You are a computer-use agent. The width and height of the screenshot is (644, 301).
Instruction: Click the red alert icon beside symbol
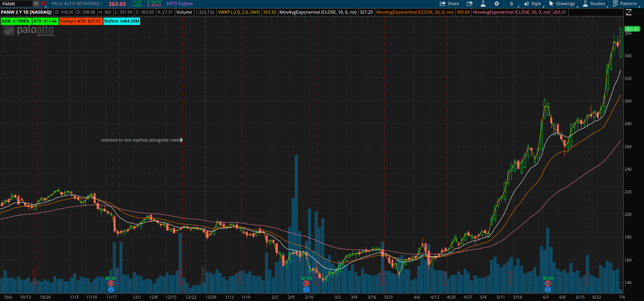pyautogui.click(x=44, y=4)
